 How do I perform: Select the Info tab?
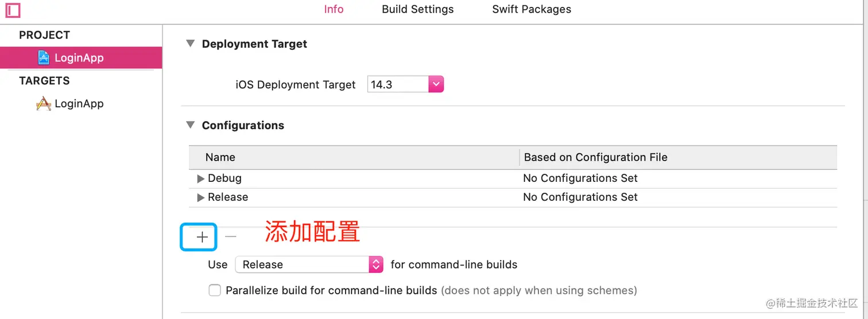click(x=334, y=9)
